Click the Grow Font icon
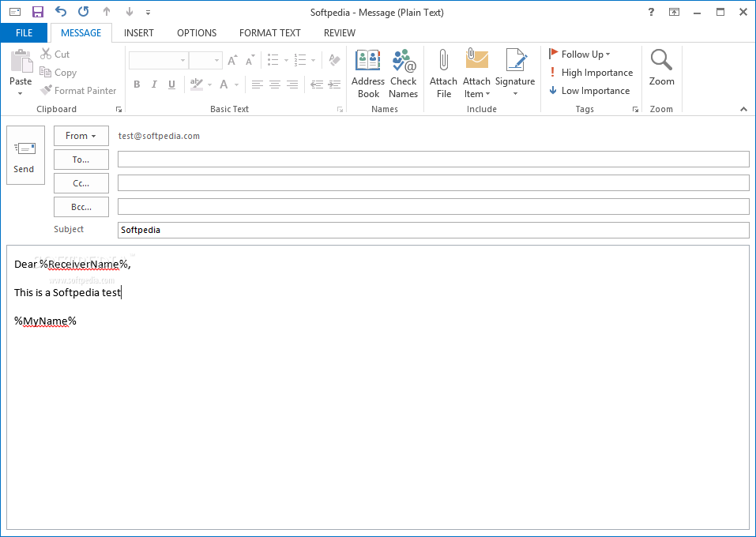This screenshot has width=756, height=537. click(x=232, y=60)
